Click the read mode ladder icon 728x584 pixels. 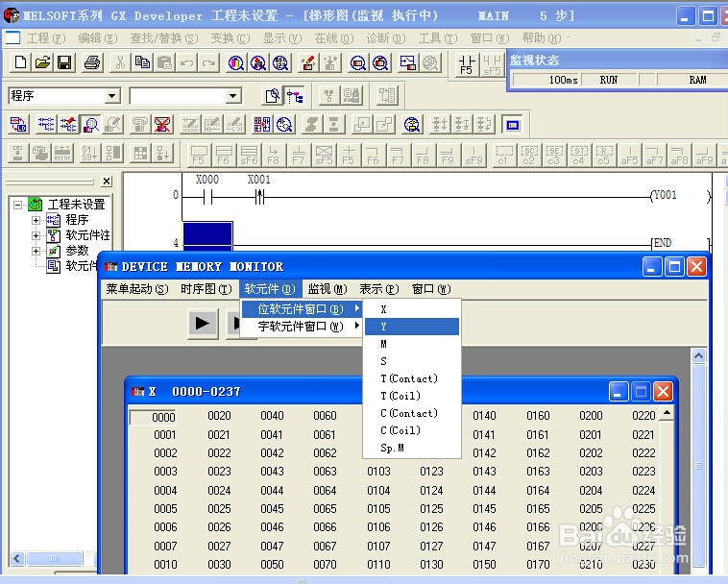(x=46, y=125)
